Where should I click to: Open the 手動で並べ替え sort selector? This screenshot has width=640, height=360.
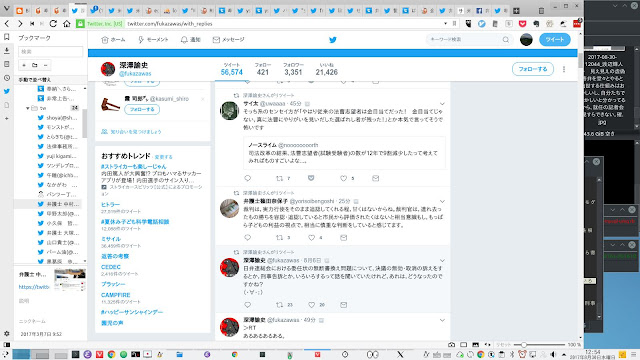tap(35, 79)
